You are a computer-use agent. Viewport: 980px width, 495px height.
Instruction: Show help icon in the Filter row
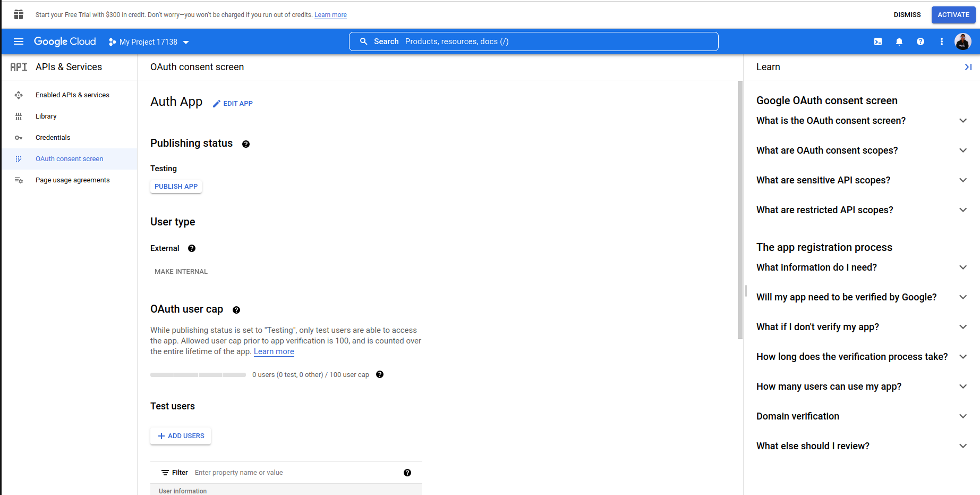tap(407, 473)
